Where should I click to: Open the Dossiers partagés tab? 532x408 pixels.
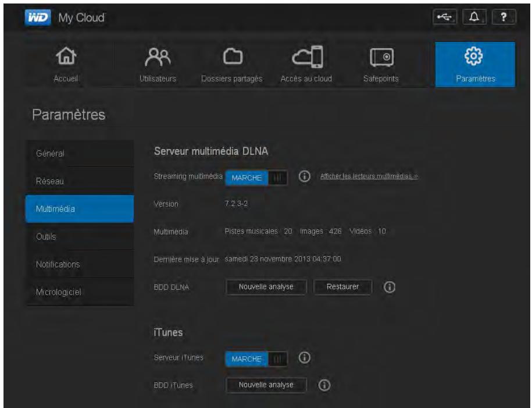point(232,65)
